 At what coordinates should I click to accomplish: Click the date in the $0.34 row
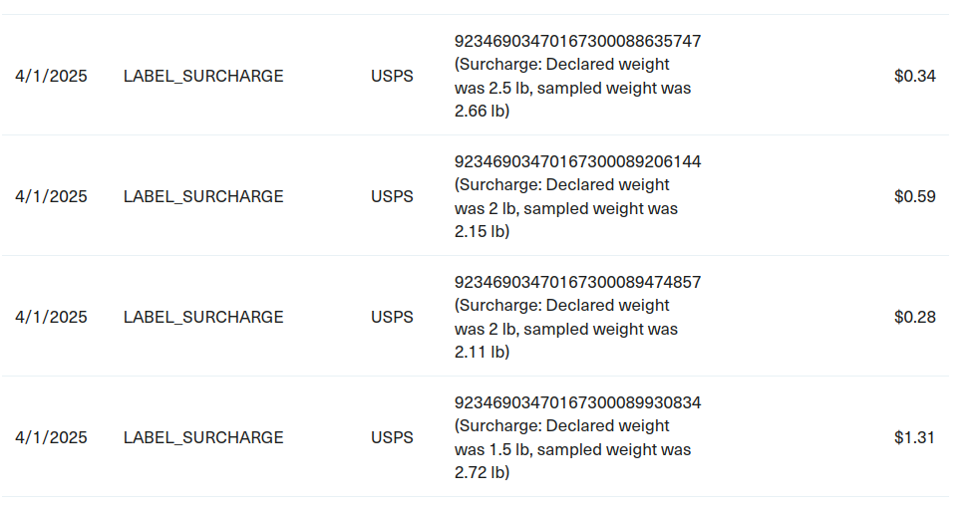[x=51, y=76]
